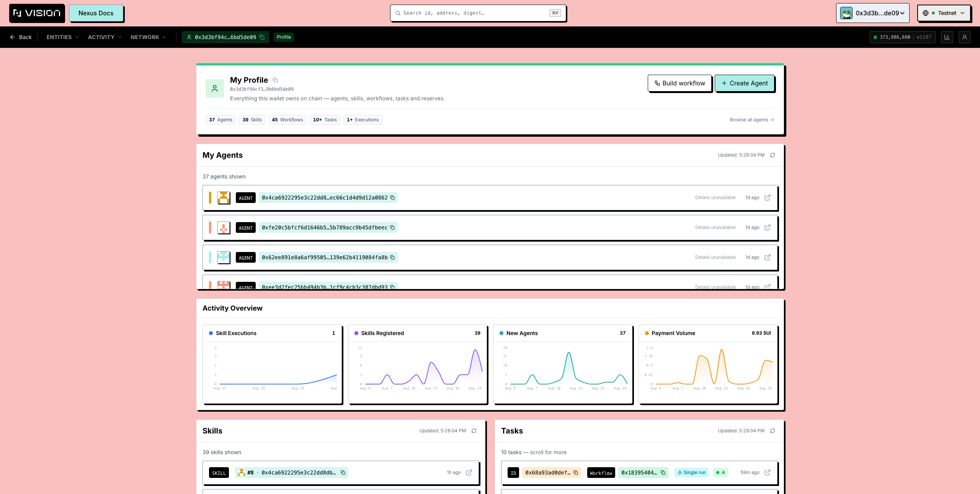Open agent 0x4ca6922295e3c22dd8 external link
This screenshot has width=980, height=494.
click(768, 198)
